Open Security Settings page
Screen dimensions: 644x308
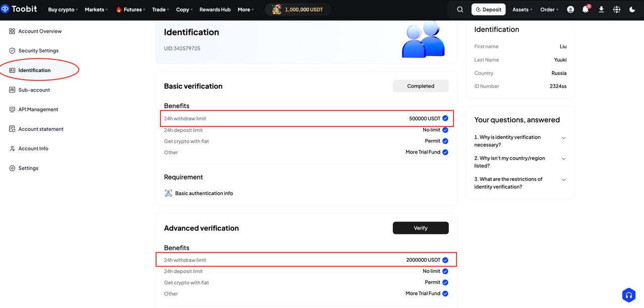[x=38, y=51]
